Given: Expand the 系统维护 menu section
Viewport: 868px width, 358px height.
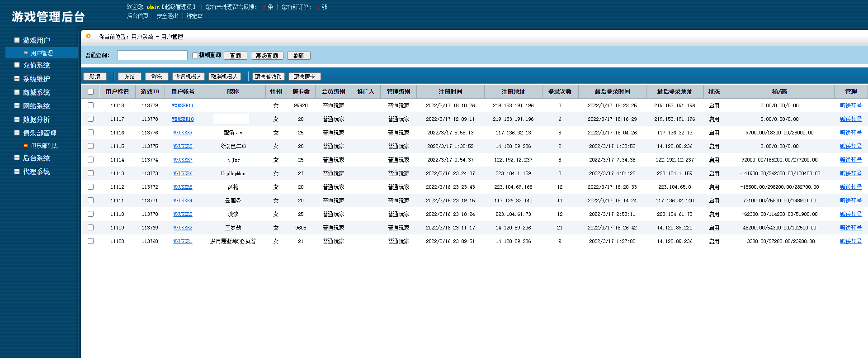Looking at the screenshot, I should point(17,79).
